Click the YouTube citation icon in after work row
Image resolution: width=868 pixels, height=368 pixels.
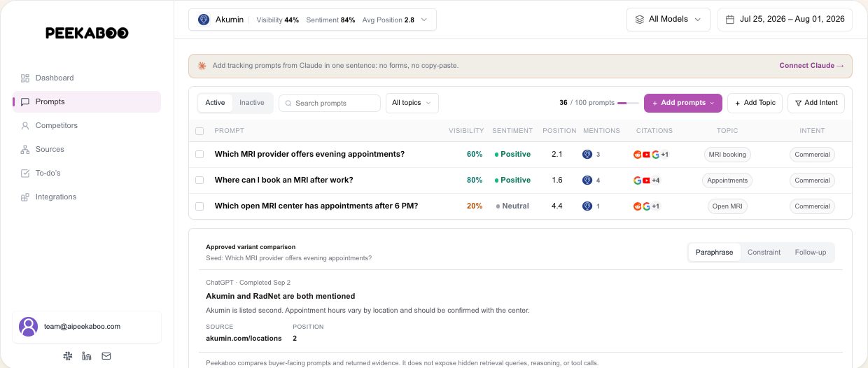646,181
